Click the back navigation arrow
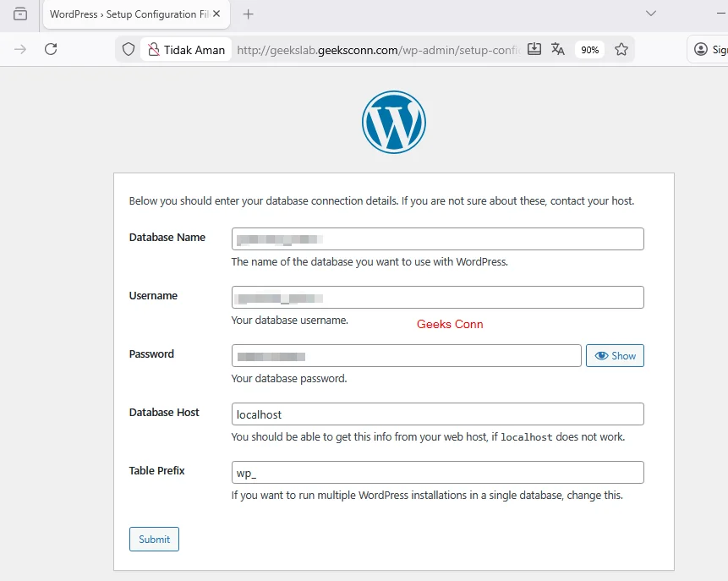 click(19, 49)
